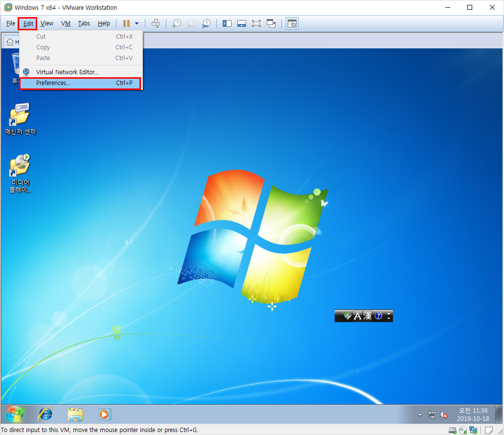The image size is (504, 435).
Task: Revert to the previous snapshot
Action: [191, 23]
